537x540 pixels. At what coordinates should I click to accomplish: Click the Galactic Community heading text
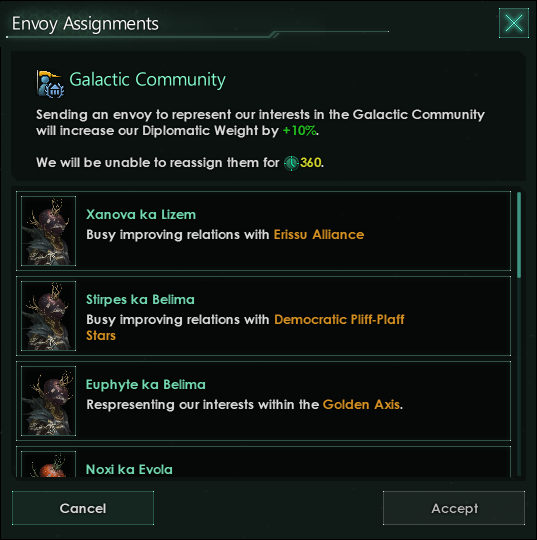tap(147, 80)
